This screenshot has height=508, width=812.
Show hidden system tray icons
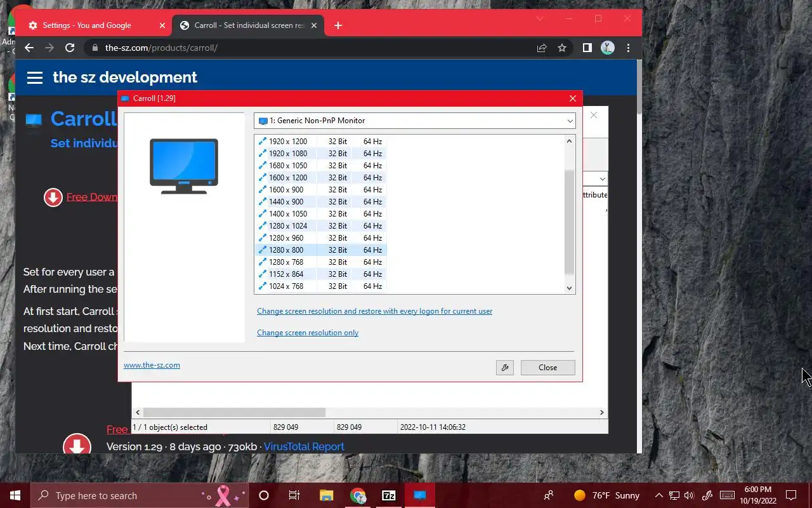pos(658,495)
